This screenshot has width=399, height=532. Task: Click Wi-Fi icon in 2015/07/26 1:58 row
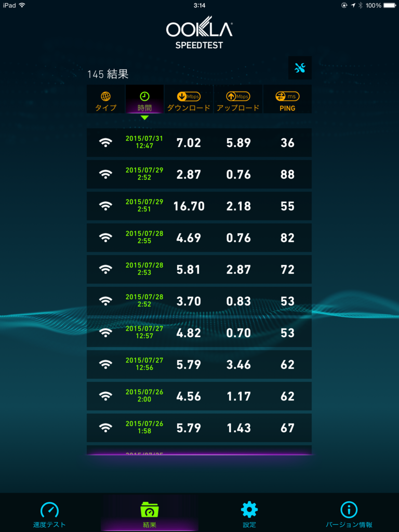[106, 428]
